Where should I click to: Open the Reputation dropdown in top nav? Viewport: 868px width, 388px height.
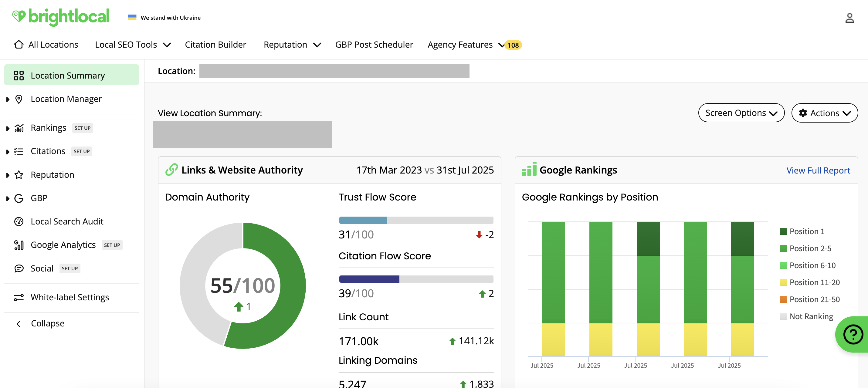tap(292, 45)
